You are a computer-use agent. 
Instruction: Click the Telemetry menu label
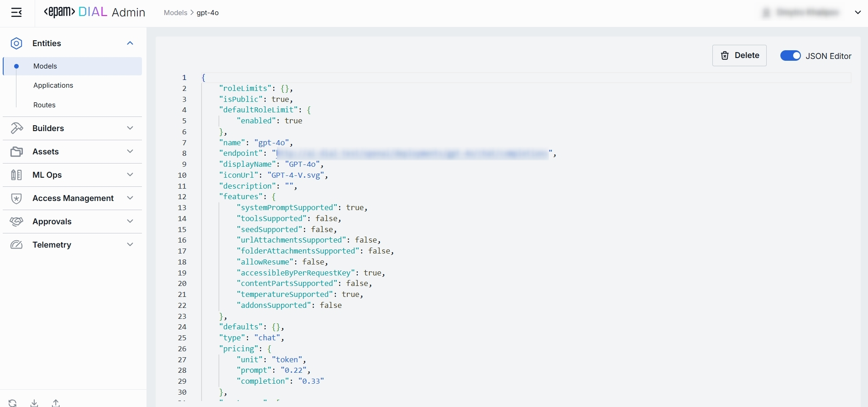click(x=52, y=245)
